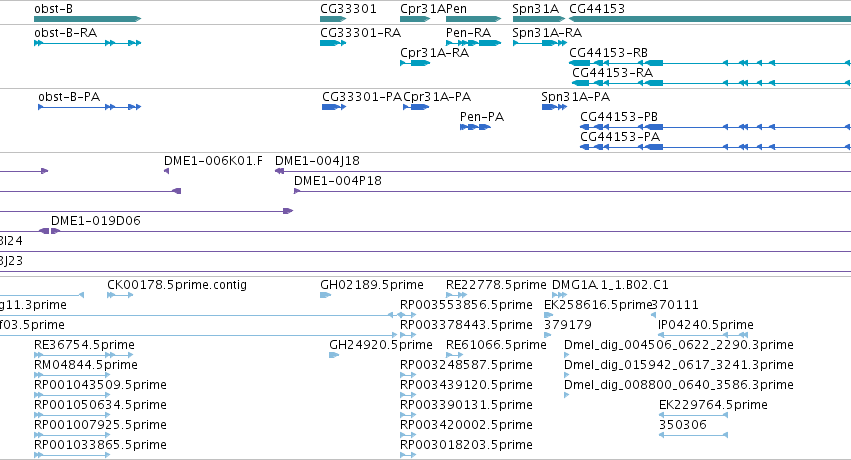Viewport: 851px width, 460px height.
Task: Select the DMG1A.1_1.B02.C1 label
Action: tap(610, 285)
